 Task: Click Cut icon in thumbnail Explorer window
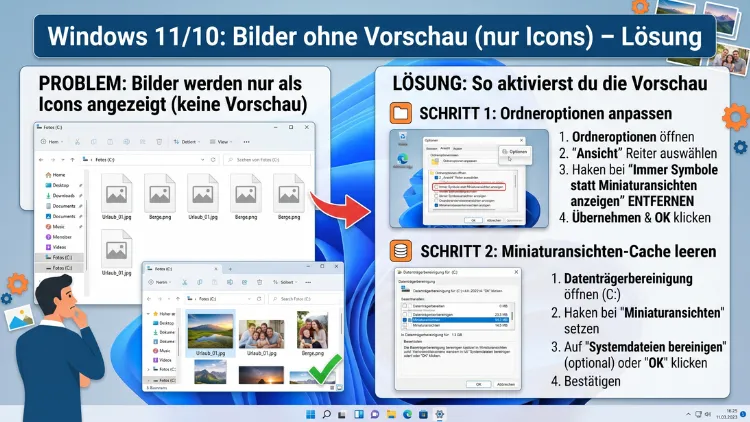coord(185,282)
